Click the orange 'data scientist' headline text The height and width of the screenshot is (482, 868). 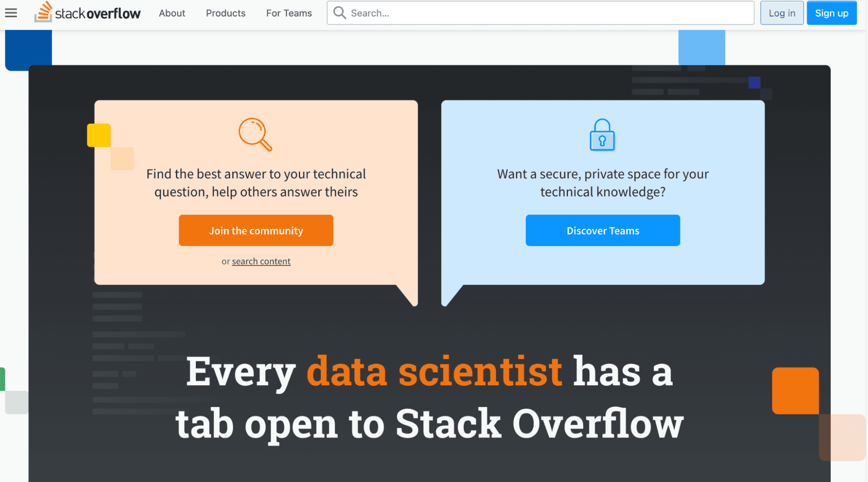point(434,371)
